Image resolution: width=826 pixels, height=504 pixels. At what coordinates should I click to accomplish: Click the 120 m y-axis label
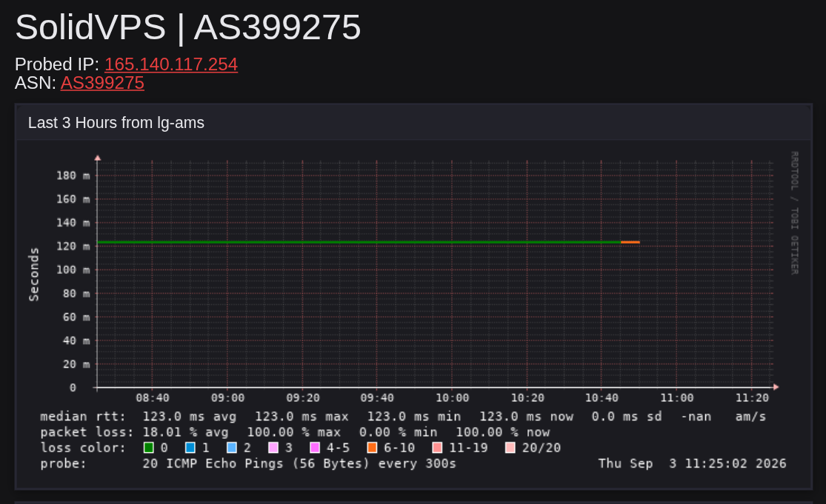73,246
